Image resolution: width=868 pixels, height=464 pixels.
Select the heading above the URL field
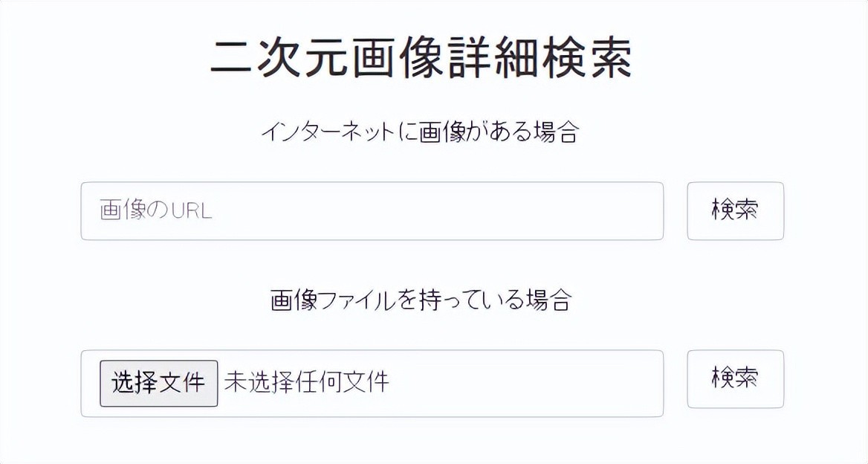pyautogui.click(x=420, y=132)
